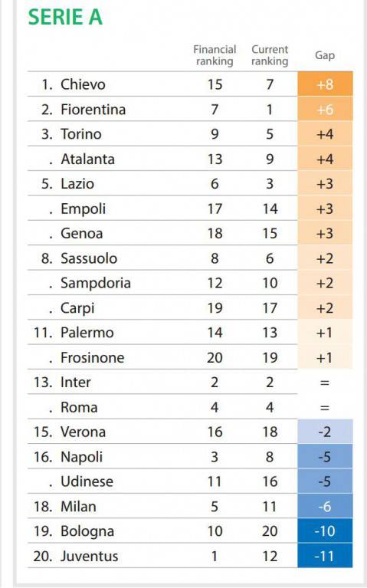Screen dimensions: 367x588
Task: Select Roma's equals gap cell
Action: [325, 407]
